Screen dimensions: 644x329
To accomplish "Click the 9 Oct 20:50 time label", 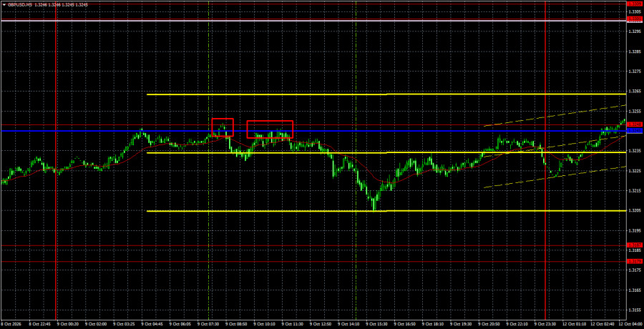I will 489,324.
